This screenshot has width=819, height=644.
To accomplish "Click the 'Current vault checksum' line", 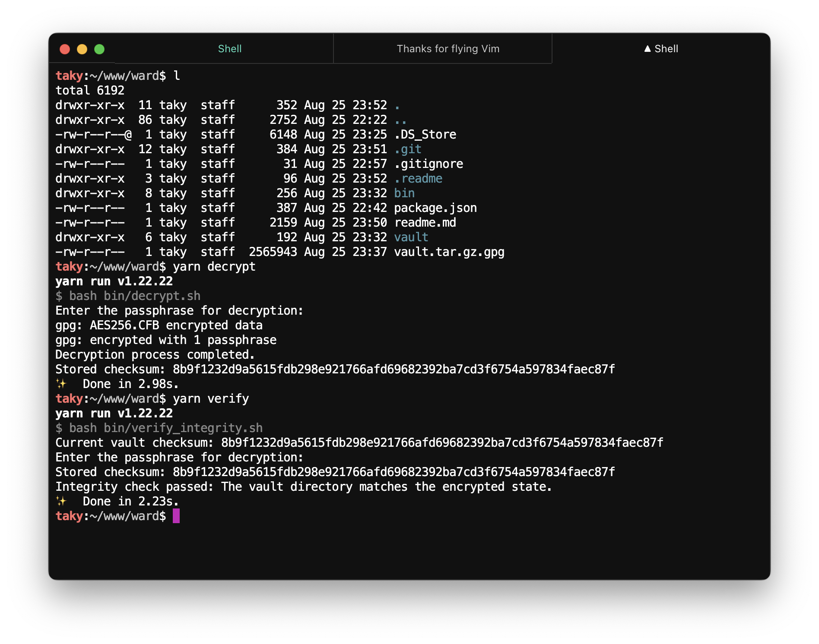I will click(359, 442).
